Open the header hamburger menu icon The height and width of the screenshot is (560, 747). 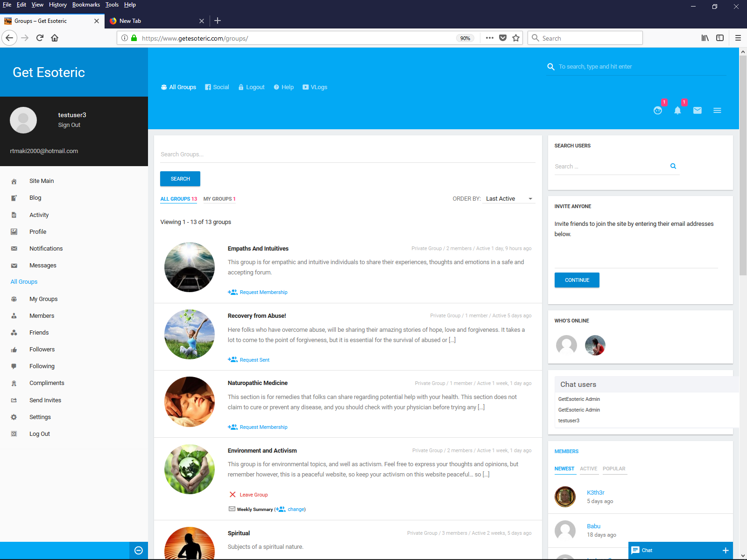click(717, 111)
